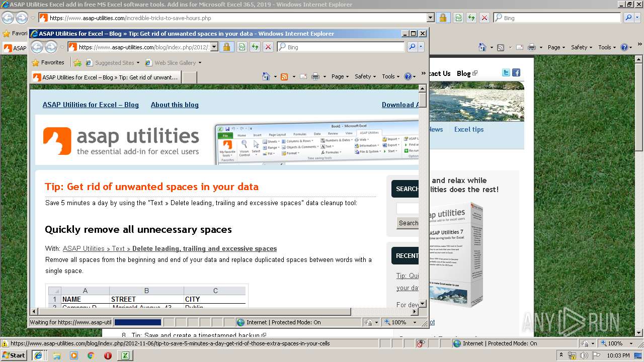Viewport: 644px width, 362px height.
Task: Click the search button in background IE window
Action: [628, 18]
